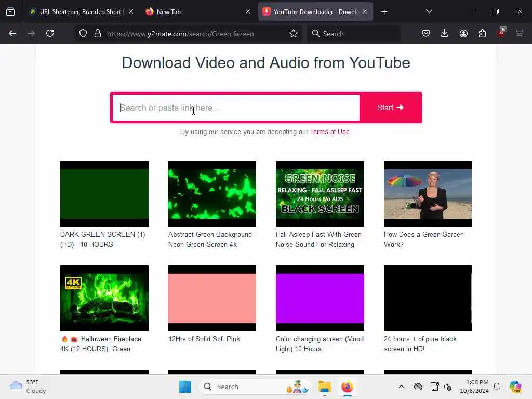Screen dimensions: 532x399
Task: Click Abstract Green Background title text
Action: pyautogui.click(x=212, y=240)
